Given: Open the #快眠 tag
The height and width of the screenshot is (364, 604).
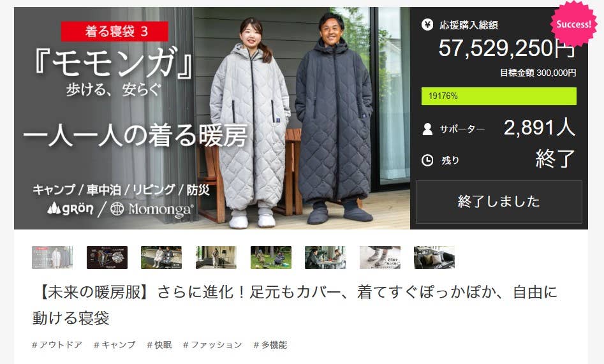Looking at the screenshot, I should point(159,345).
